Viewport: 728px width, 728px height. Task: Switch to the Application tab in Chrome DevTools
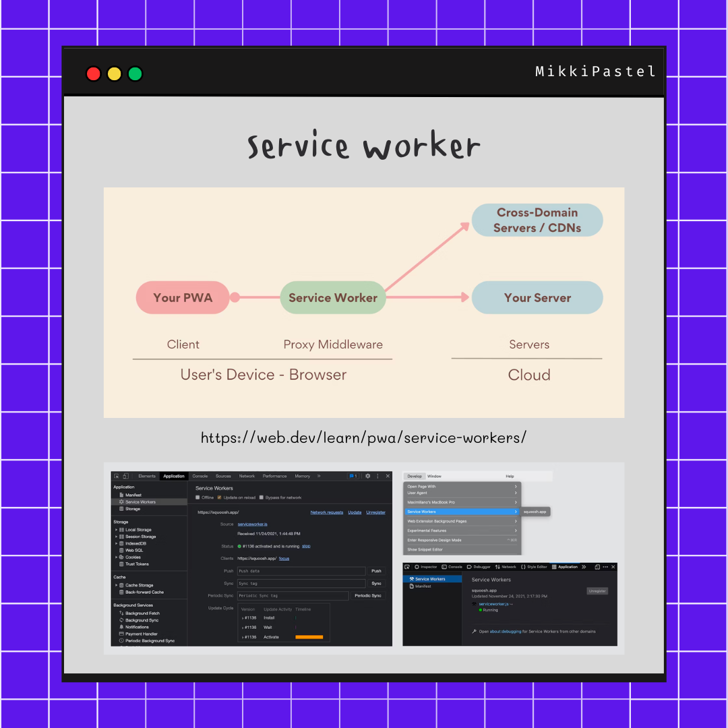[x=174, y=476]
